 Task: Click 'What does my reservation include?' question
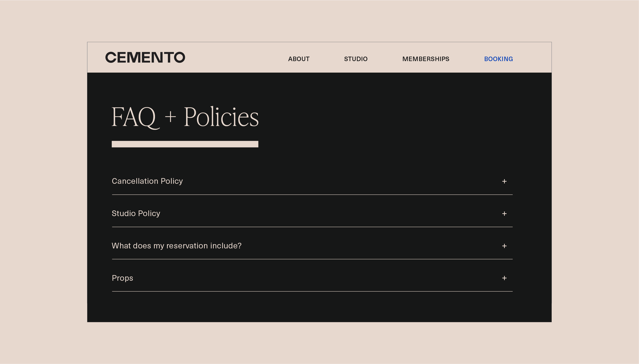[x=176, y=246]
